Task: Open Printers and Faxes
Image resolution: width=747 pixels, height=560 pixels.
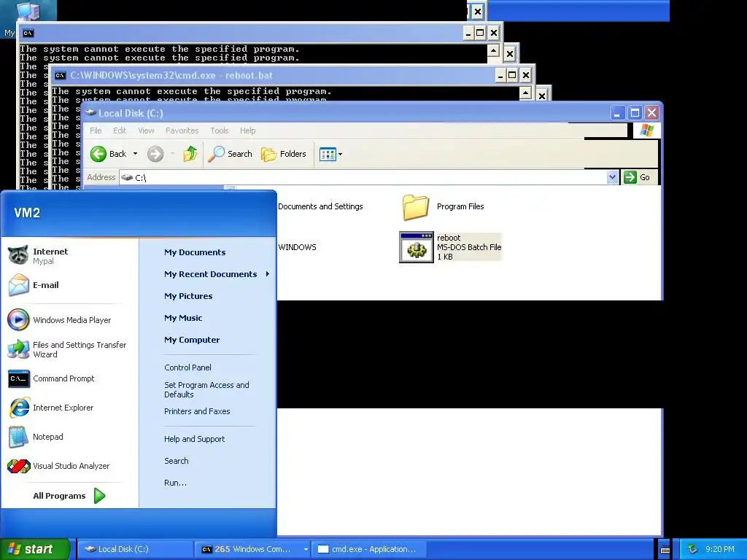Action: click(197, 411)
